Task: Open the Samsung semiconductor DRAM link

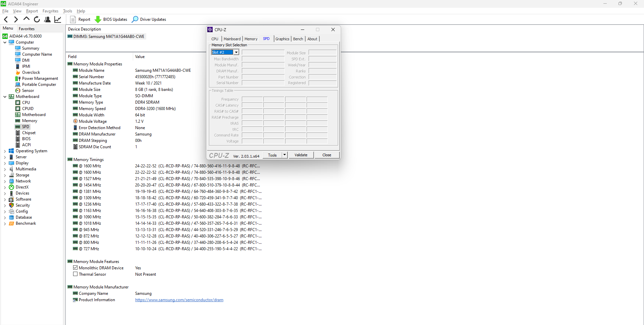Action: (179, 300)
